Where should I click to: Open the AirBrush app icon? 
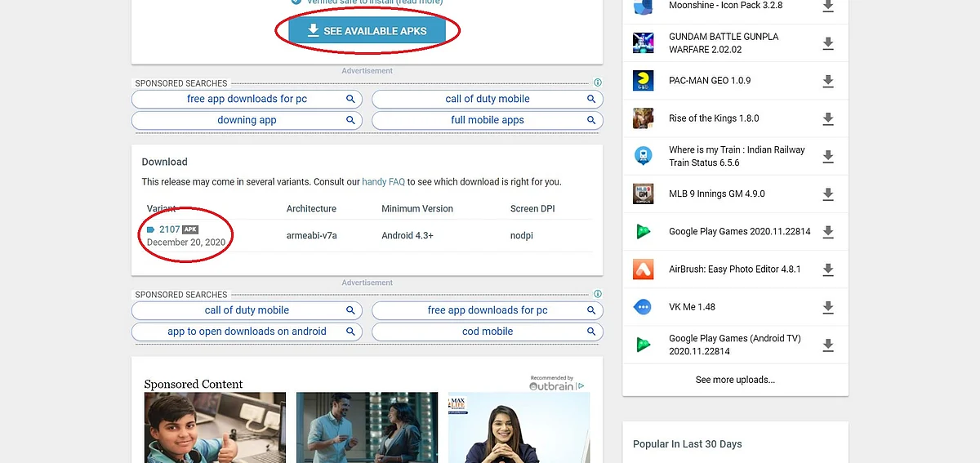pyautogui.click(x=643, y=269)
